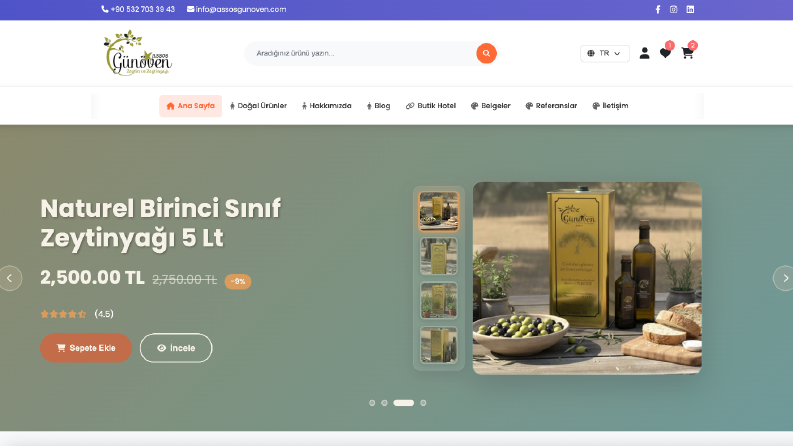Click the Günöven logo
793x446 pixels.
(138, 53)
